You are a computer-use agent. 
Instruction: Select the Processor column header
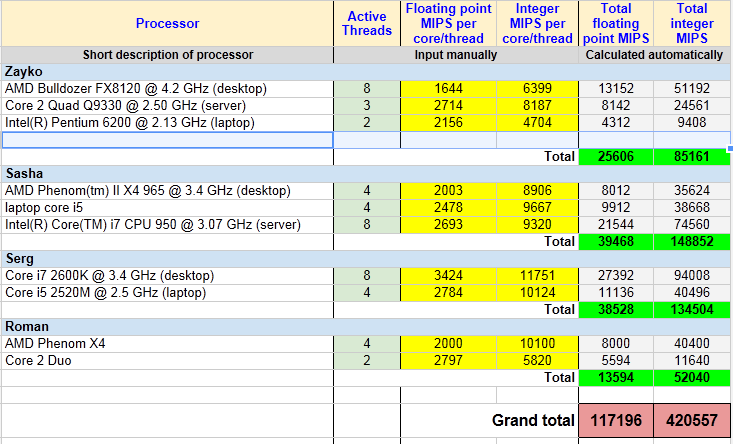[x=167, y=23]
